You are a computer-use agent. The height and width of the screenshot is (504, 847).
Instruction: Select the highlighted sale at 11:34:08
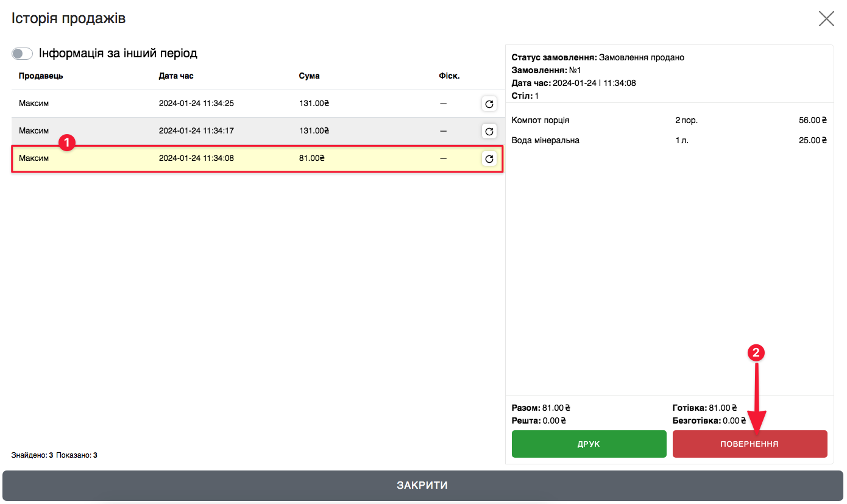coord(196,158)
